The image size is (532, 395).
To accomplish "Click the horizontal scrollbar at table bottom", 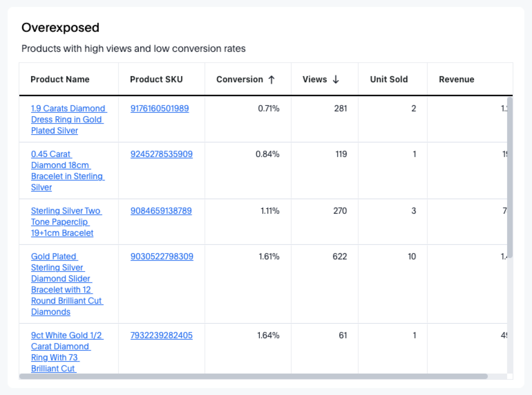I will point(253,376).
